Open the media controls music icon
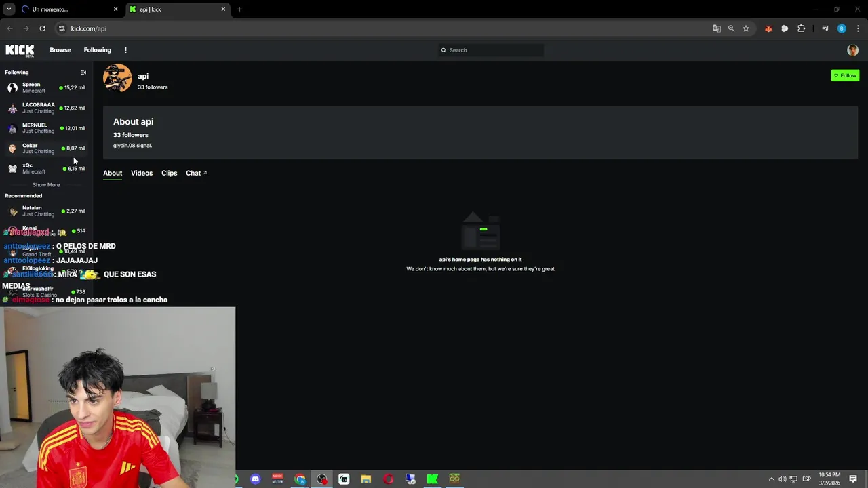Viewport: 868px width, 488px height. tap(825, 28)
